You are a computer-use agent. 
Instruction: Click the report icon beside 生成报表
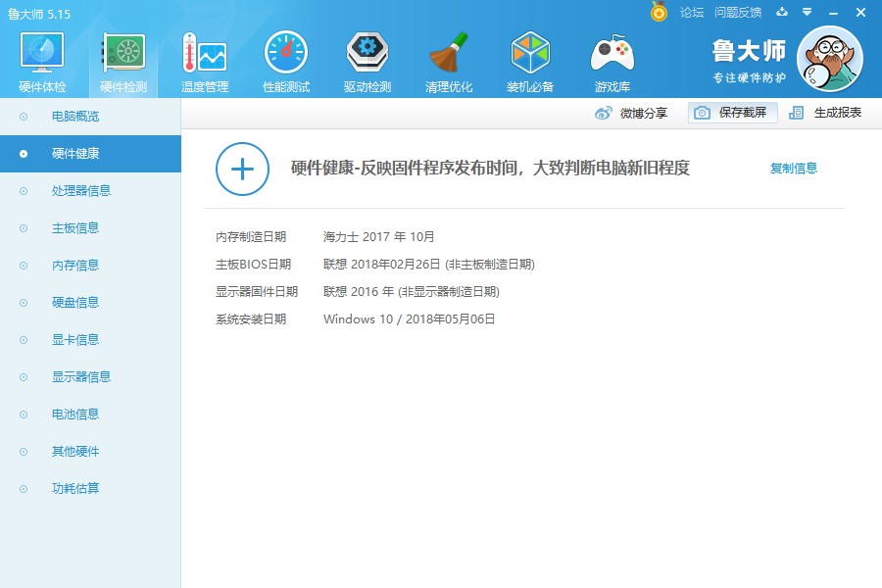click(x=796, y=113)
